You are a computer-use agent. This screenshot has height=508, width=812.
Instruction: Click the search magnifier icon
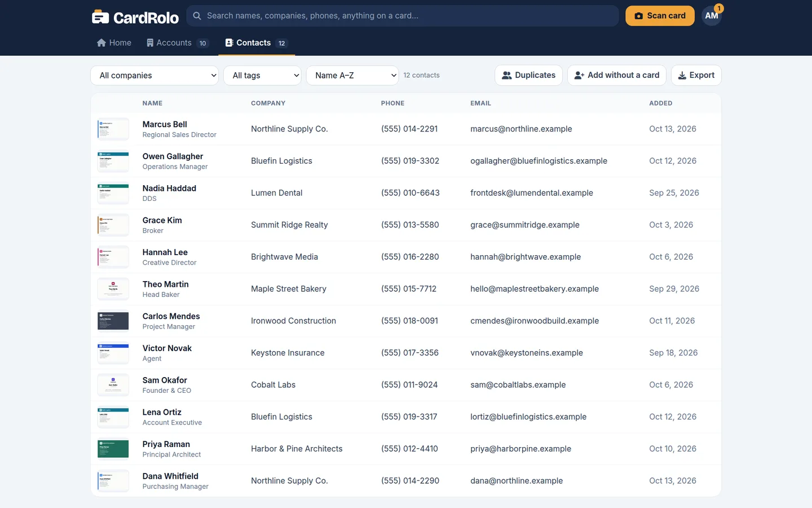pos(197,16)
